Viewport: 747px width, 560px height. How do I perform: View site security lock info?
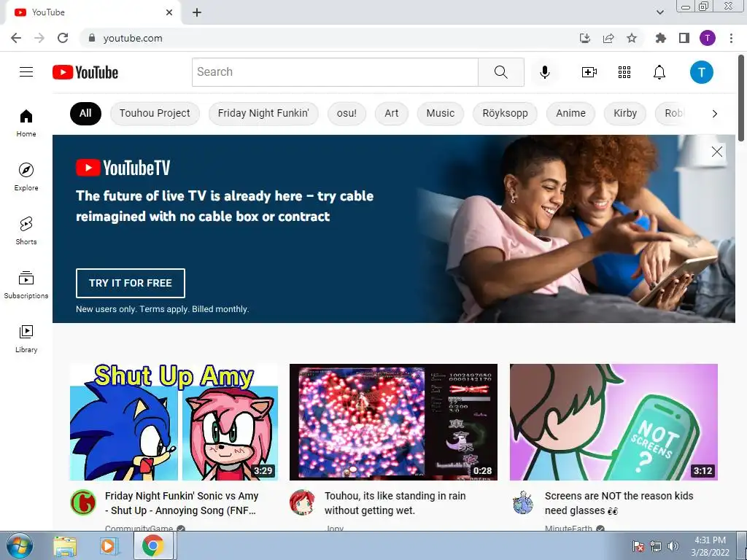[x=92, y=38]
